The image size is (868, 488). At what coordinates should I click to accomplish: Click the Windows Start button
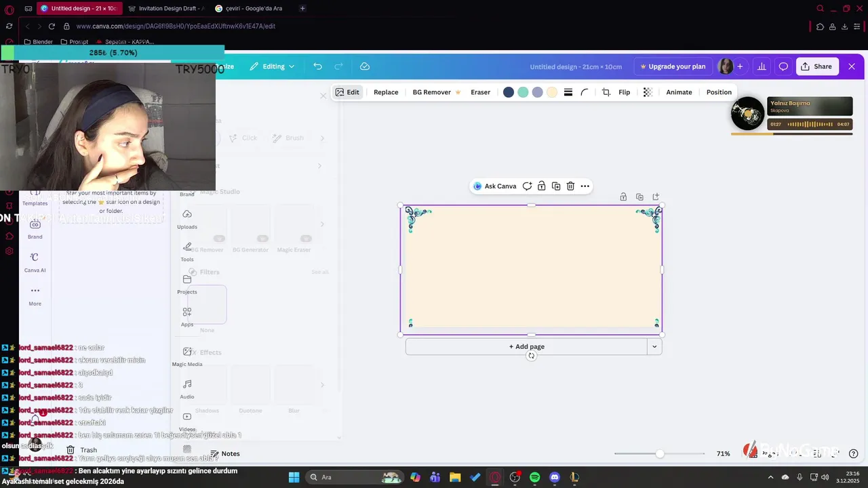point(294,477)
